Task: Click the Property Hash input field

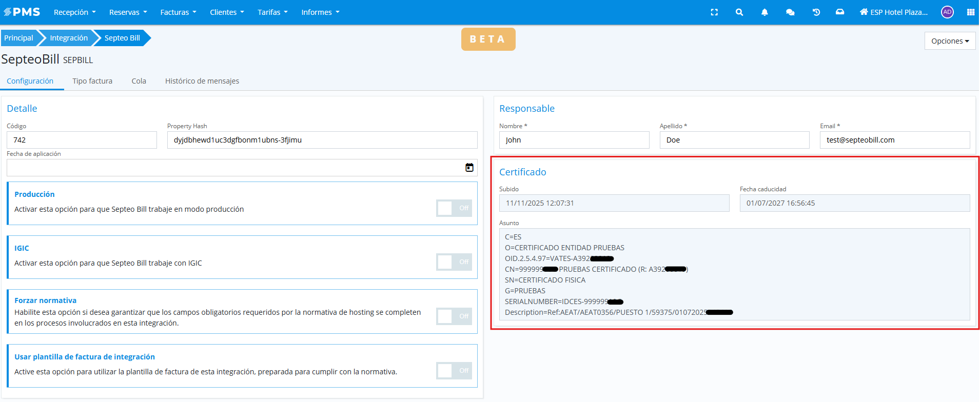Action: [x=322, y=140]
